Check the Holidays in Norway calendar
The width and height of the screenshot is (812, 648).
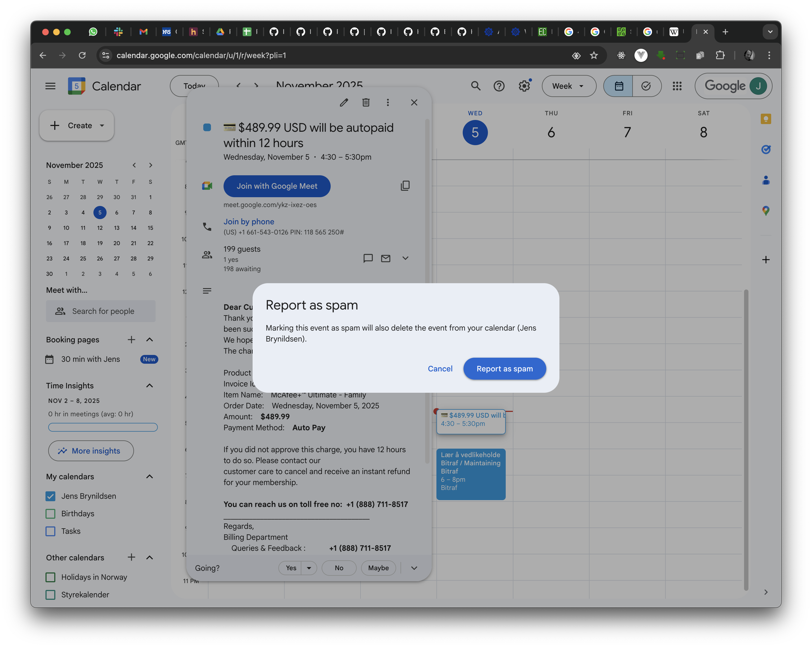pyautogui.click(x=50, y=577)
